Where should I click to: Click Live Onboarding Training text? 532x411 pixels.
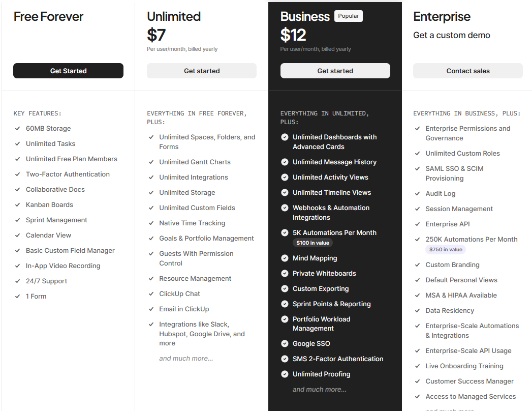[464, 366]
